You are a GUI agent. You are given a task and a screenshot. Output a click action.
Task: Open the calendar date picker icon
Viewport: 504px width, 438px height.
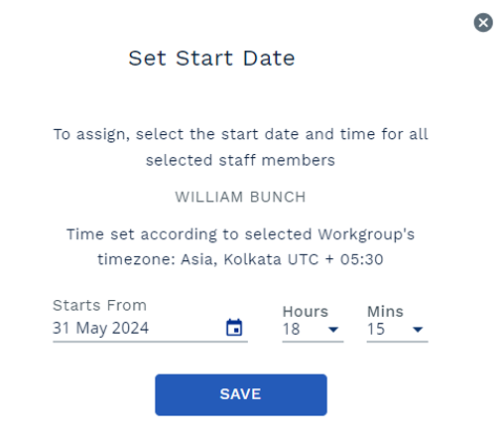(234, 328)
